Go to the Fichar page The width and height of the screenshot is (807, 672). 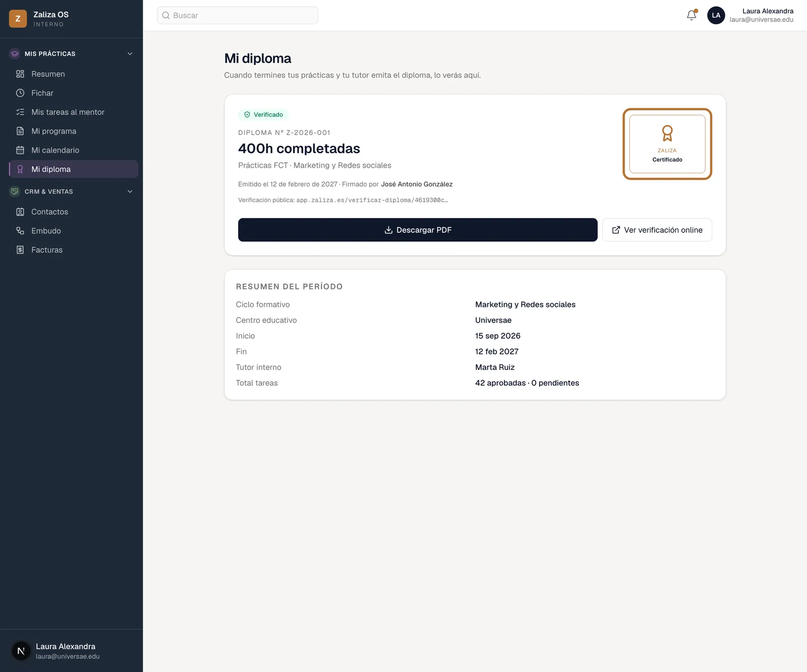(x=74, y=93)
